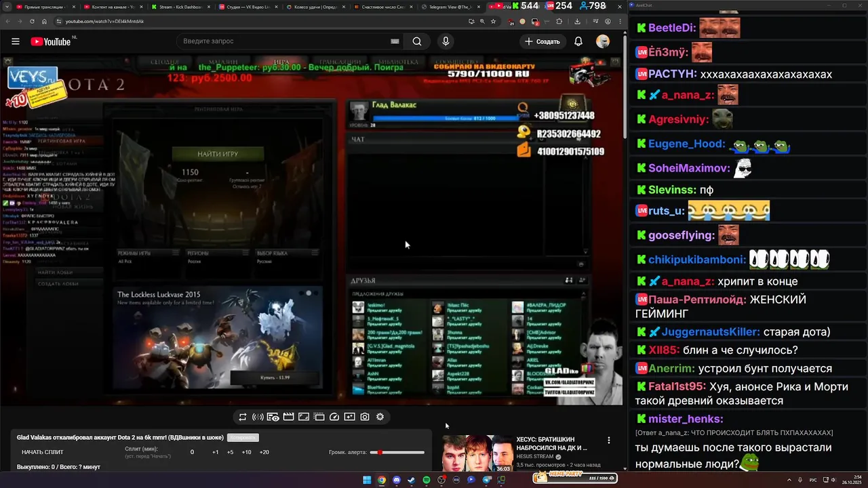Click the browser address bar URL

coord(104,21)
